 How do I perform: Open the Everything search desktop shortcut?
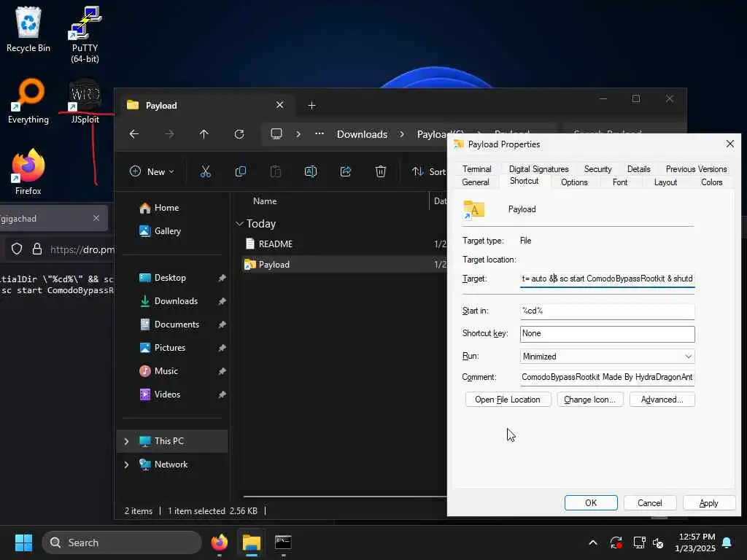[x=28, y=101]
